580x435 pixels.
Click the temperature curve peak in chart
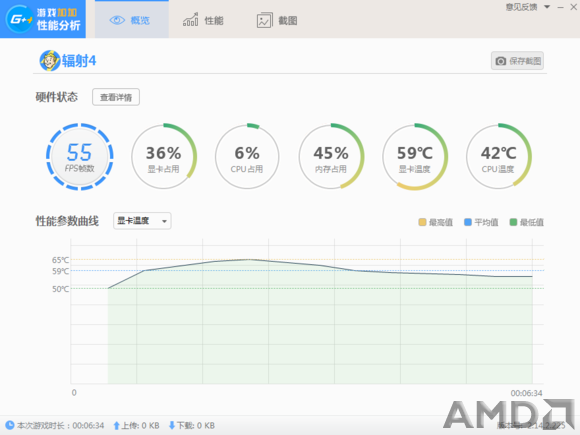(249, 259)
